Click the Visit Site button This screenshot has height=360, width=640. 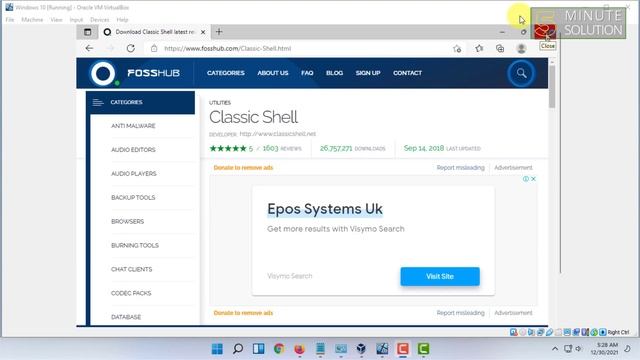(x=440, y=276)
